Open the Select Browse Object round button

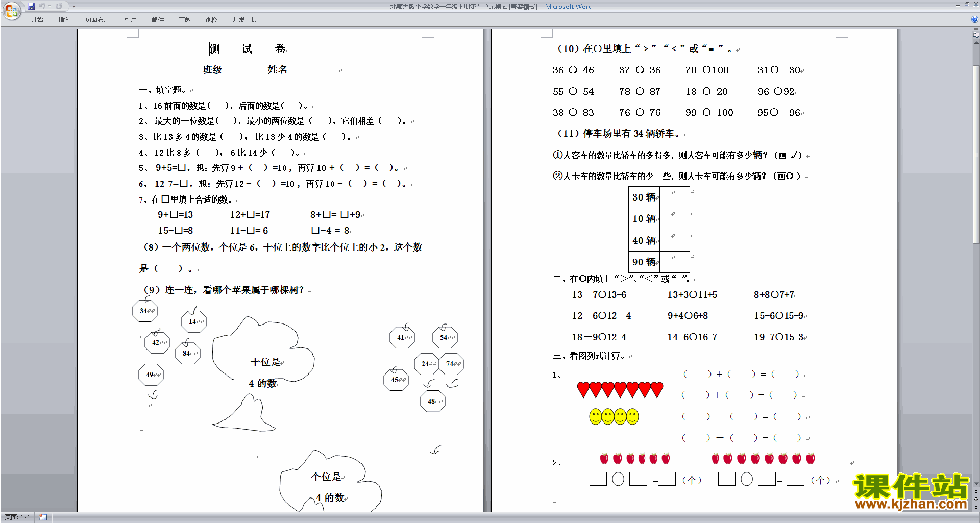click(x=976, y=499)
